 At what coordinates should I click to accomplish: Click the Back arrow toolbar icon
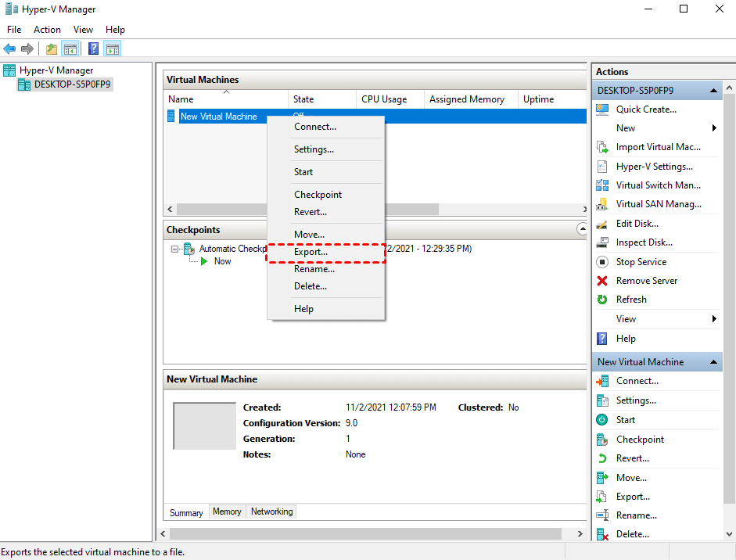(9, 48)
